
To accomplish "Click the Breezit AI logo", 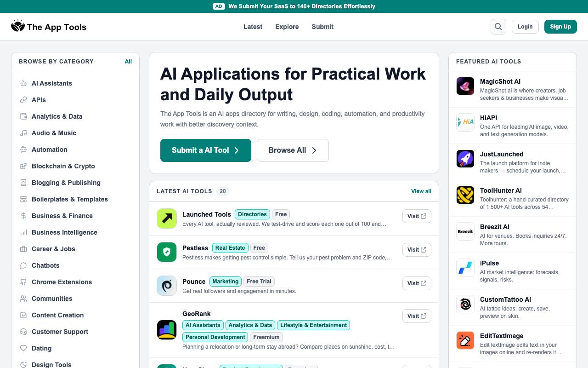I will (465, 231).
